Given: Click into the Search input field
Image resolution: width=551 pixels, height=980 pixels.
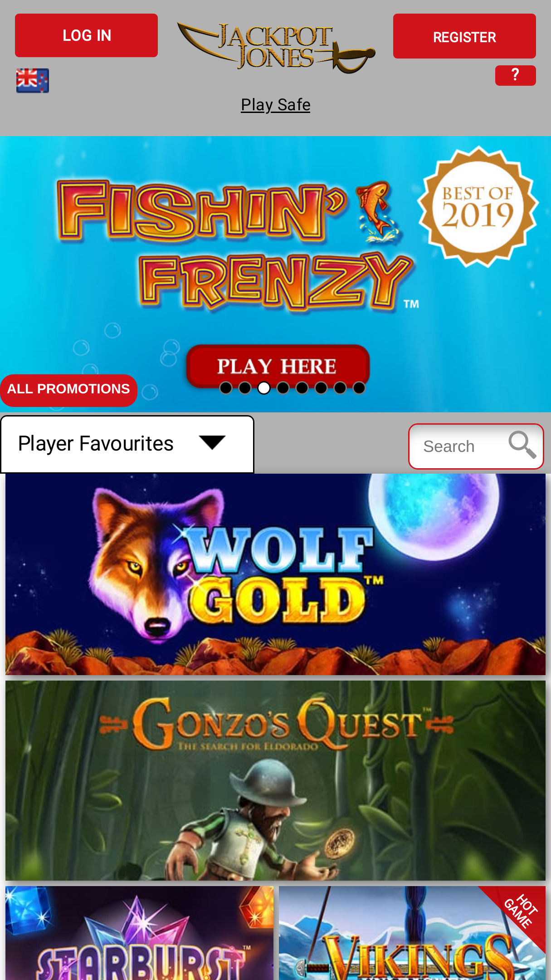Looking at the screenshot, I should tap(458, 446).
